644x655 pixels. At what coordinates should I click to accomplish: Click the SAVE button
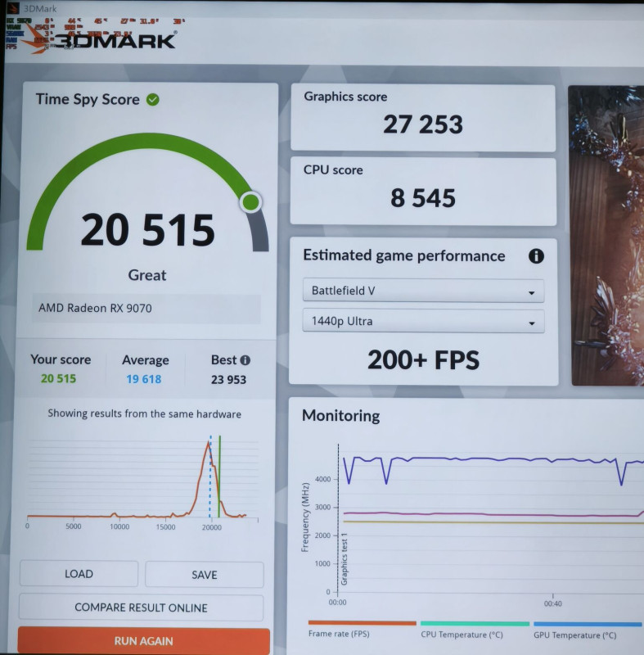tap(205, 575)
